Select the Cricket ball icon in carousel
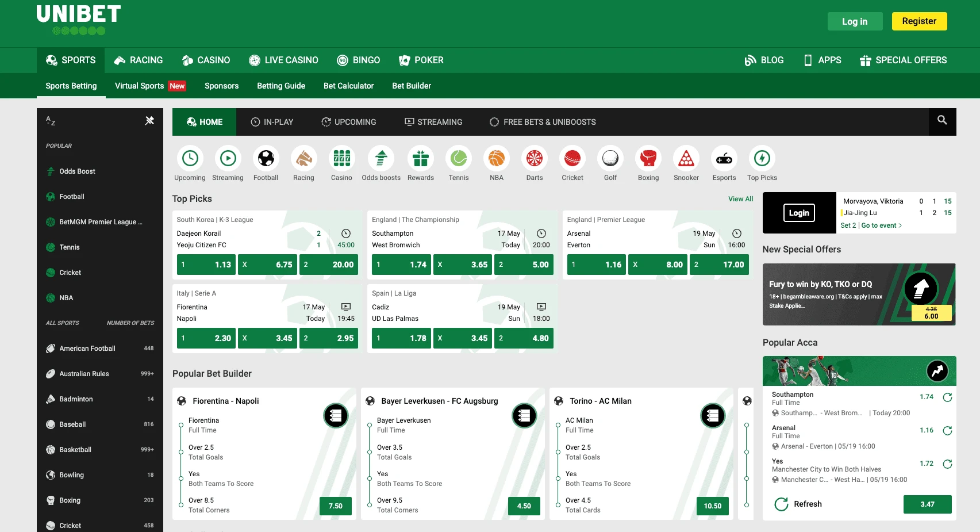This screenshot has width=980, height=532. (572, 158)
